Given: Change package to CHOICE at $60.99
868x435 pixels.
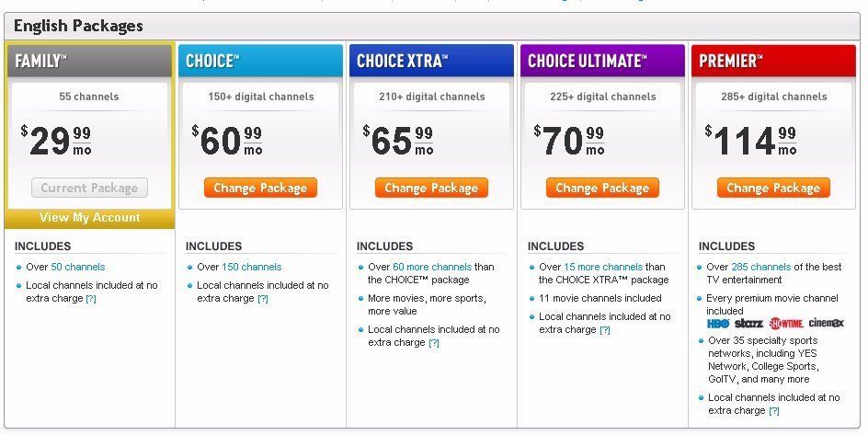Looking at the screenshot, I should click(261, 188).
